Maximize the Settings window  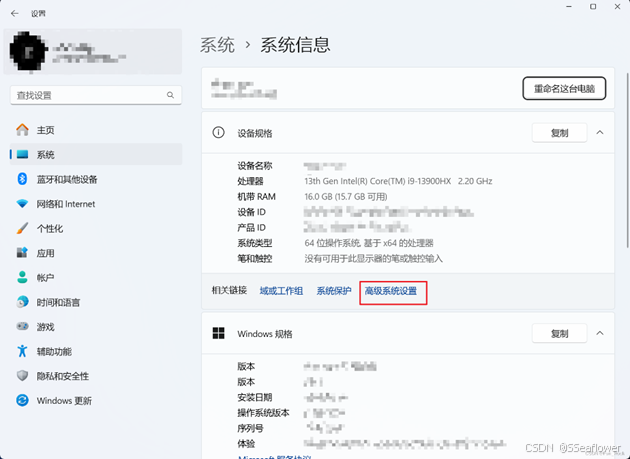point(593,6)
